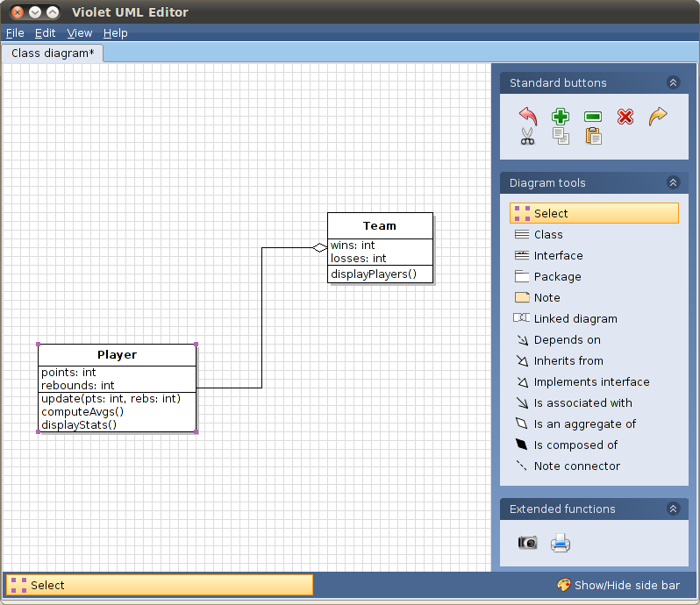Click the green minus zoom-out icon
Screen dimensions: 700x605
[592, 117]
